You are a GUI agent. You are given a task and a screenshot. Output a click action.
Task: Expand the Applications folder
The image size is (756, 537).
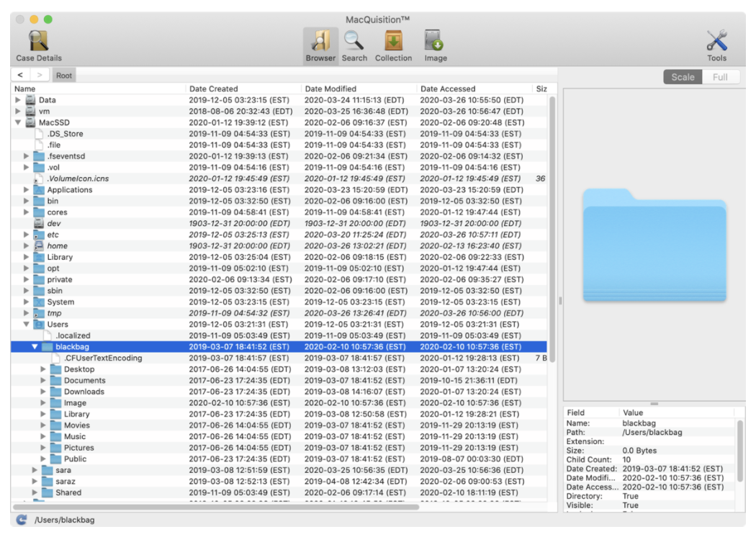pyautogui.click(x=26, y=189)
